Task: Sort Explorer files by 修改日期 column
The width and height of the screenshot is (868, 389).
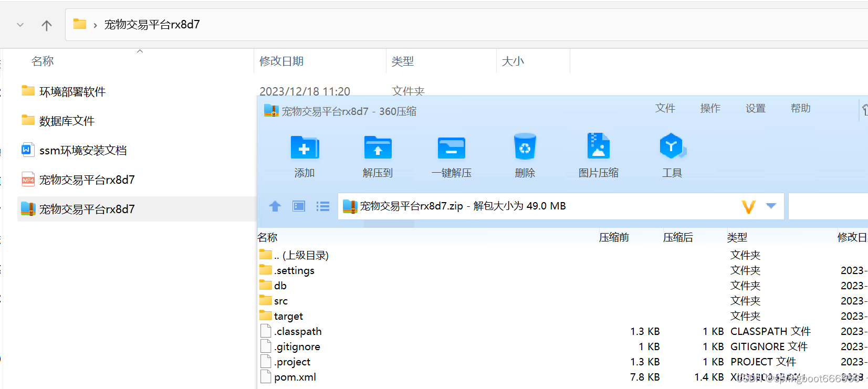Action: coord(281,61)
